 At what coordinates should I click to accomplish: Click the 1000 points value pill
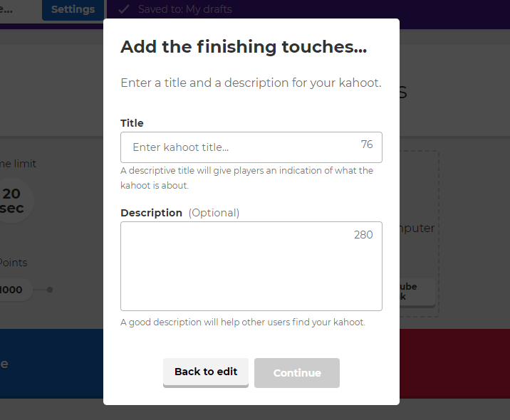tap(14, 290)
